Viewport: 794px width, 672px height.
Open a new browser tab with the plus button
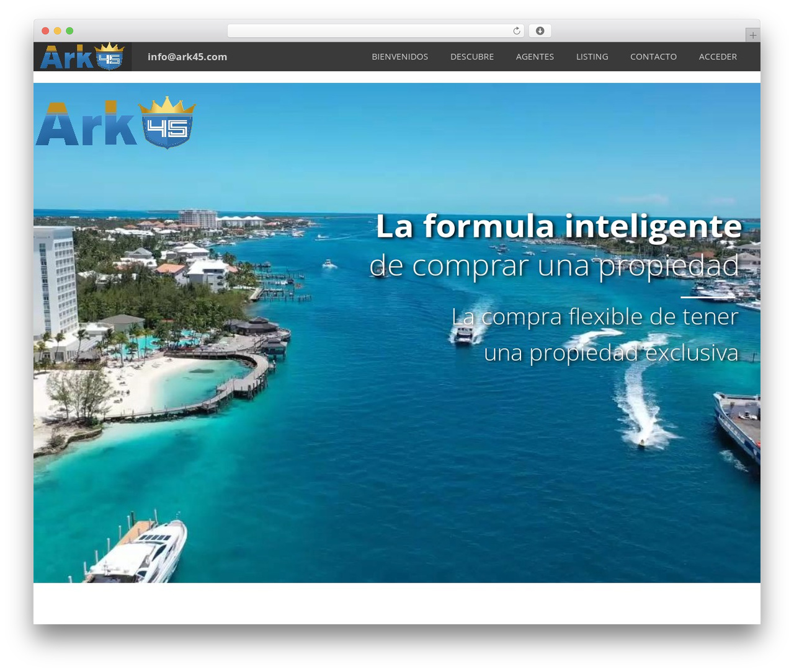coord(752,35)
